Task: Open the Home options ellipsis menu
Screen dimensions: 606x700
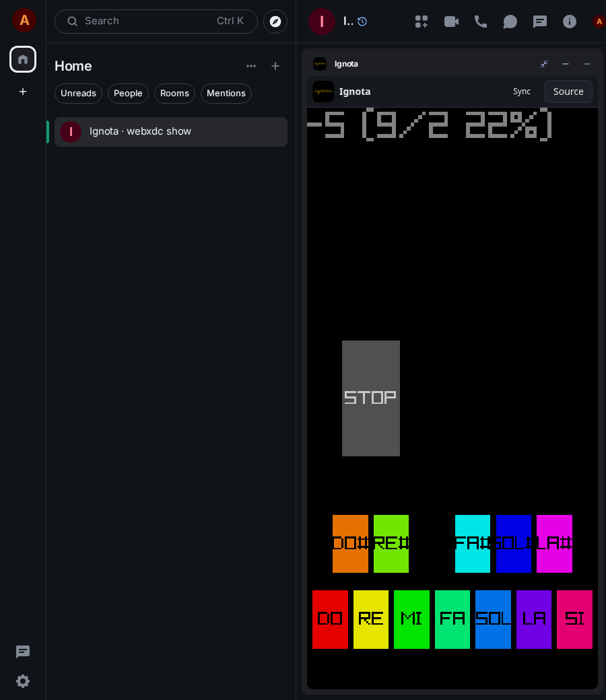Action: 251,66
